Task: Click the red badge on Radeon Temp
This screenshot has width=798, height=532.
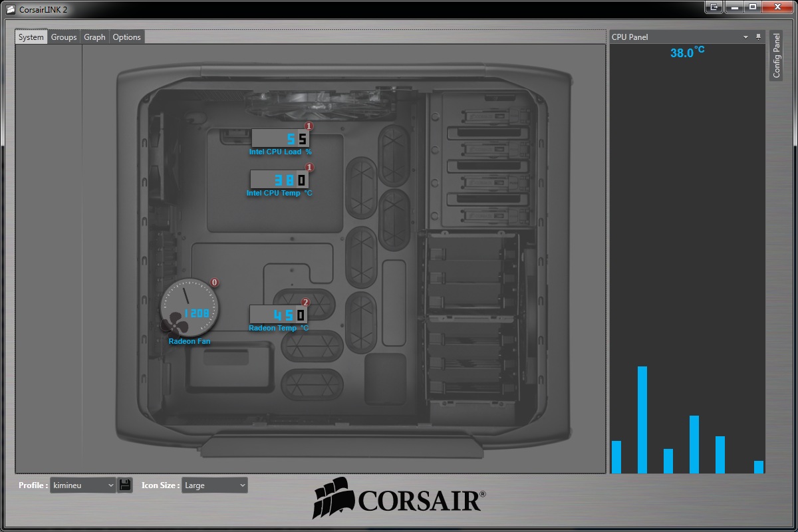Action: (x=306, y=303)
